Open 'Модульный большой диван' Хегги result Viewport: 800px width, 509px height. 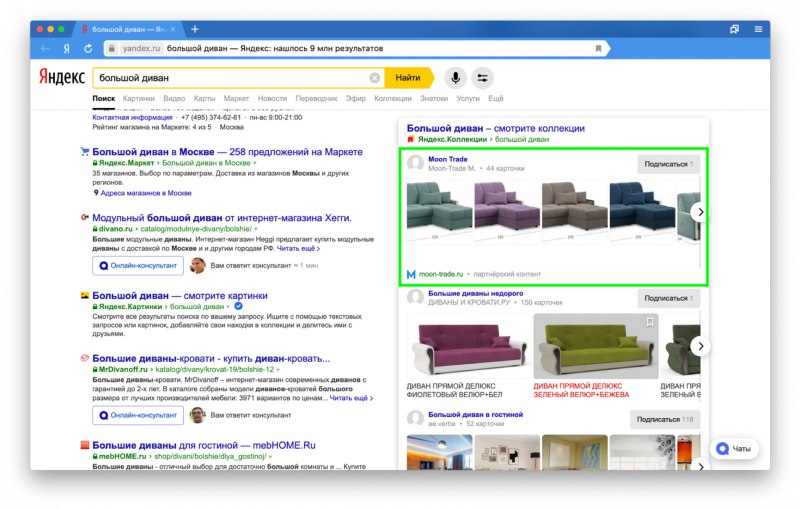222,218
